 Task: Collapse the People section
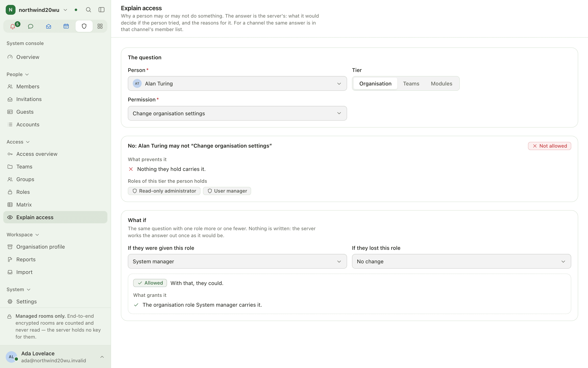pyautogui.click(x=18, y=74)
